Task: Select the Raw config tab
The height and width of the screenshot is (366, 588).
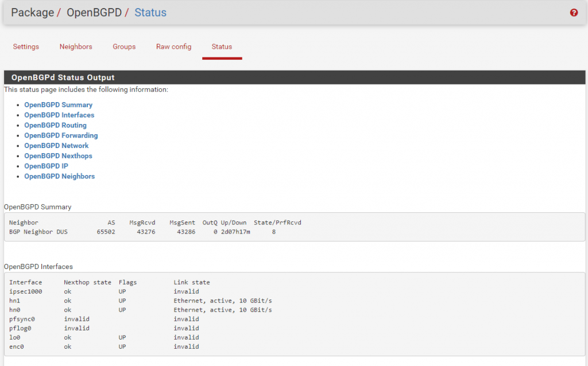Action: pyautogui.click(x=173, y=47)
